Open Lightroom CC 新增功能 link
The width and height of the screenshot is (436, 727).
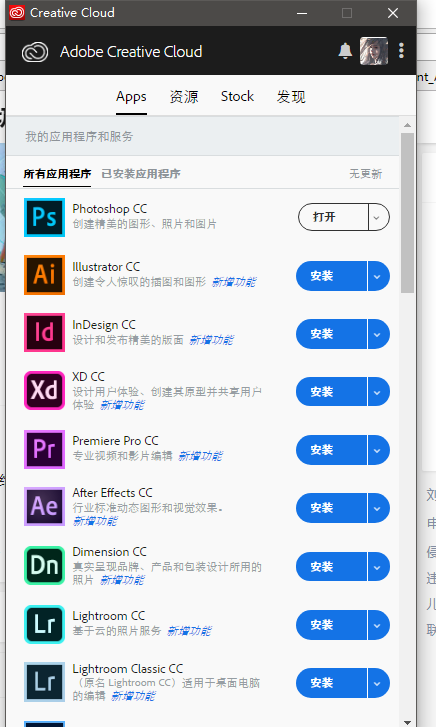point(189,631)
